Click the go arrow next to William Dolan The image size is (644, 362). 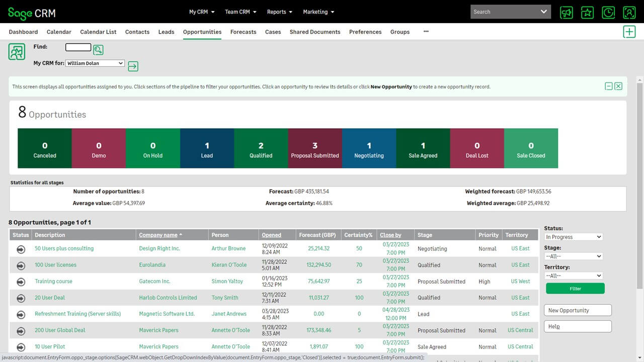(133, 66)
